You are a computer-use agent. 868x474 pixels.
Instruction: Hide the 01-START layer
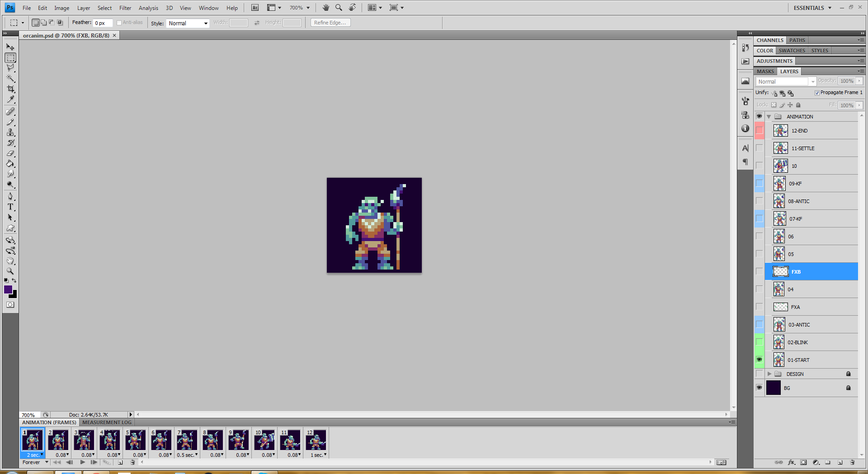click(x=759, y=360)
